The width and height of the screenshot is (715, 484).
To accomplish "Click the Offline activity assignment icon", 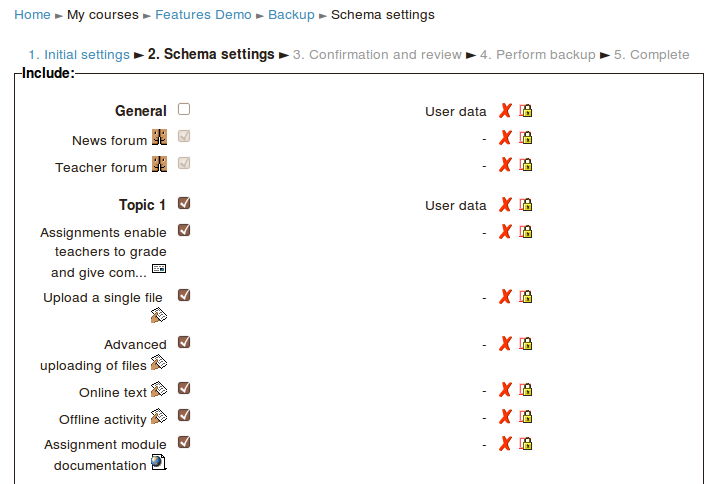I will [159, 416].
